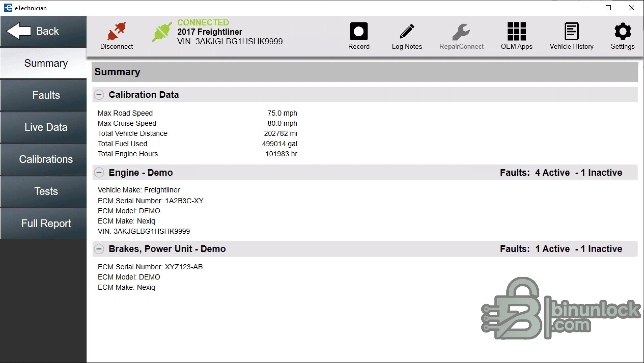Collapse the Engine - Demo section

pyautogui.click(x=99, y=173)
